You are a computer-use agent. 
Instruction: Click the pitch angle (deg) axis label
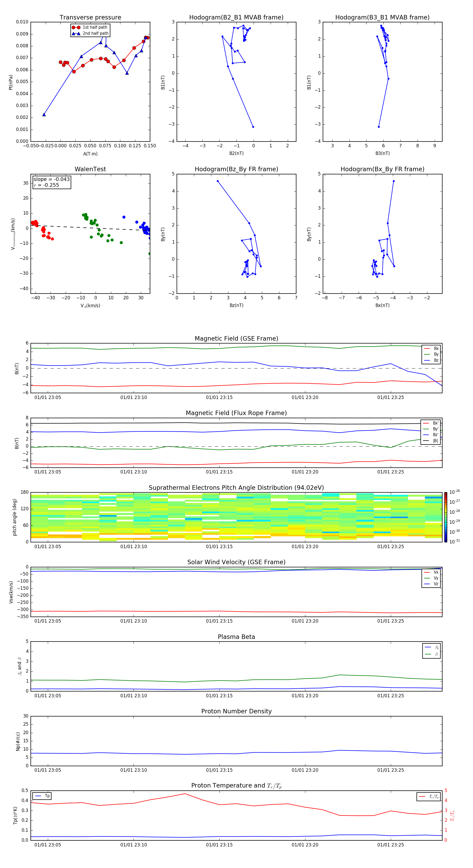pyautogui.click(x=14, y=517)
